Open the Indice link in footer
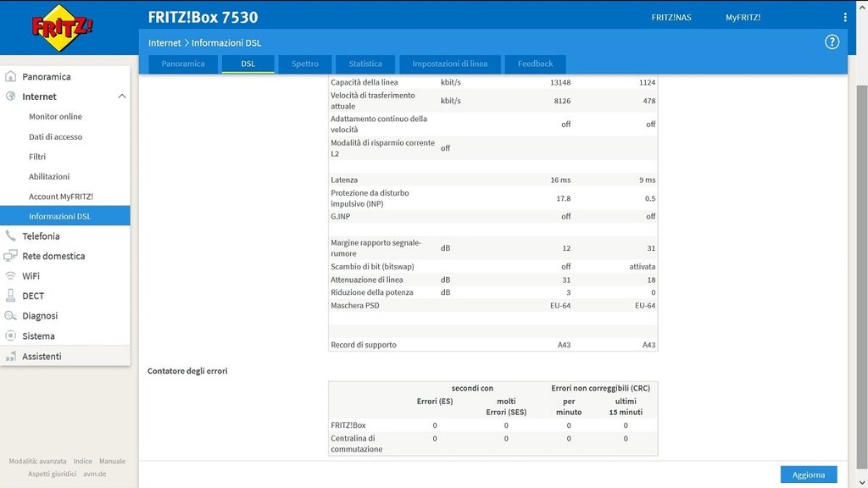 point(82,461)
